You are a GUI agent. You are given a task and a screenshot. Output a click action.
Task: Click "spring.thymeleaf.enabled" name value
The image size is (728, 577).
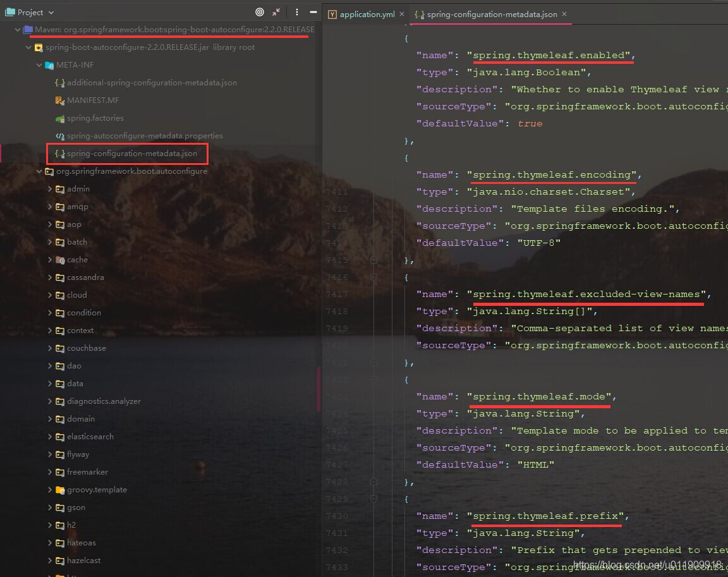click(x=549, y=55)
